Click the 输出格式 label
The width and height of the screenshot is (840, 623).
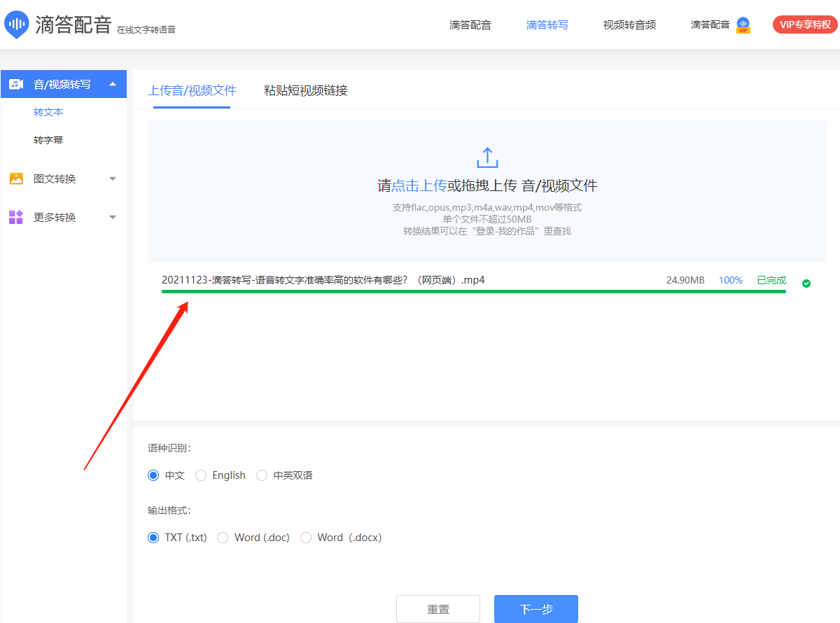tap(169, 510)
